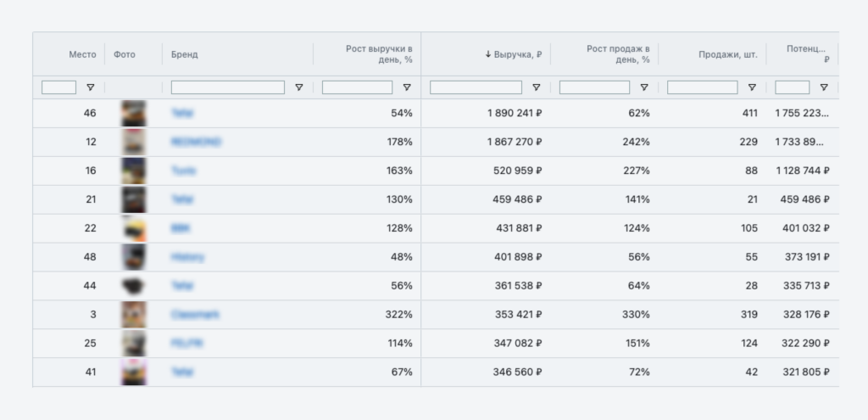Click filter icon for Рост выручки column
Image resolution: width=868 pixels, height=420 pixels.
coord(407,87)
